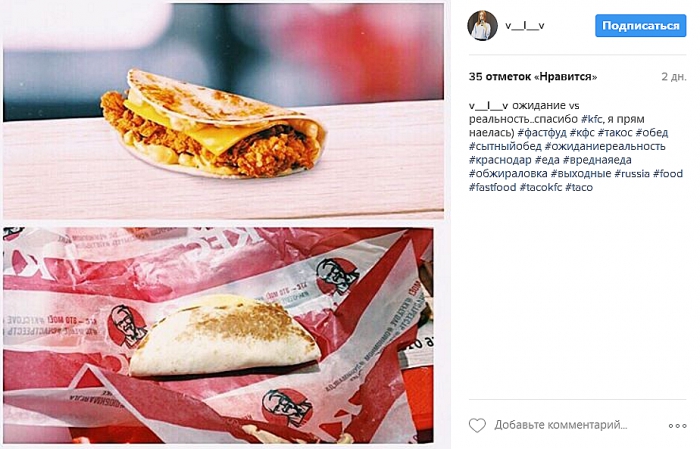Screen dimensions: 700x449
Task: Click the real taco photo on wrapper
Action: click(218, 335)
